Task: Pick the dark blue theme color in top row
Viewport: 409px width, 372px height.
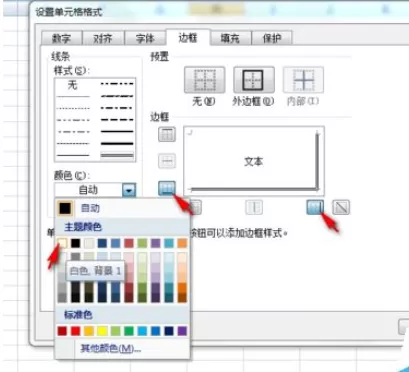Action: (102, 243)
